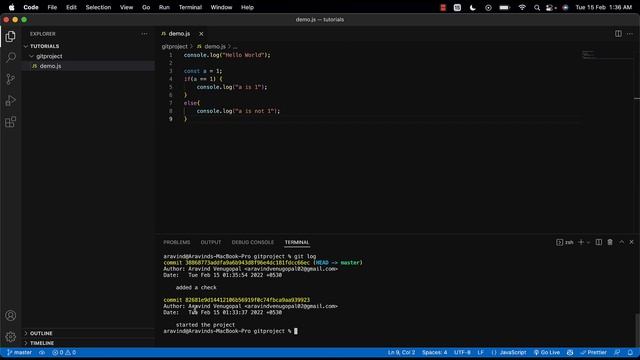The height and width of the screenshot is (360, 640).
Task: Open errors and warnings count
Action: tap(64, 353)
